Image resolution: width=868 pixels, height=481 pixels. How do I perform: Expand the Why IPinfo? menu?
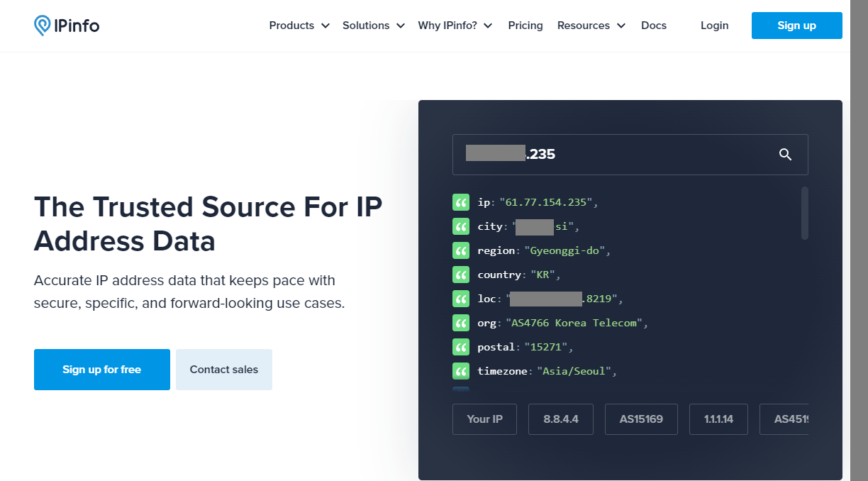point(455,26)
